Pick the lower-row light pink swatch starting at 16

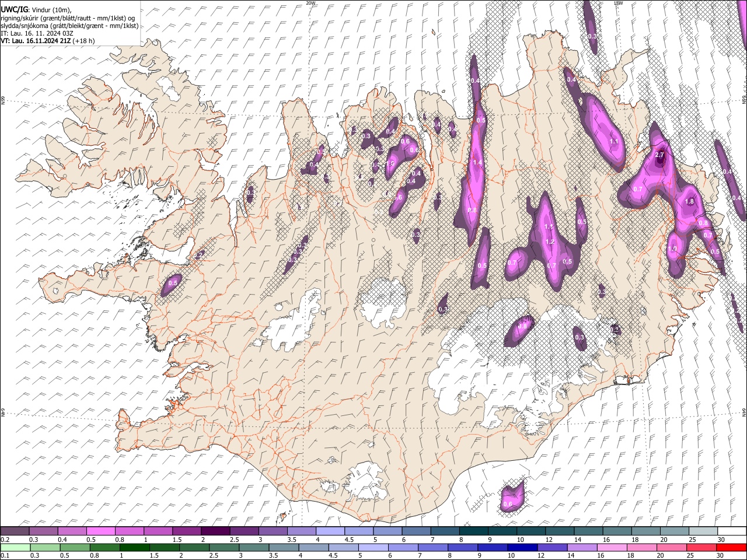click(x=612, y=547)
